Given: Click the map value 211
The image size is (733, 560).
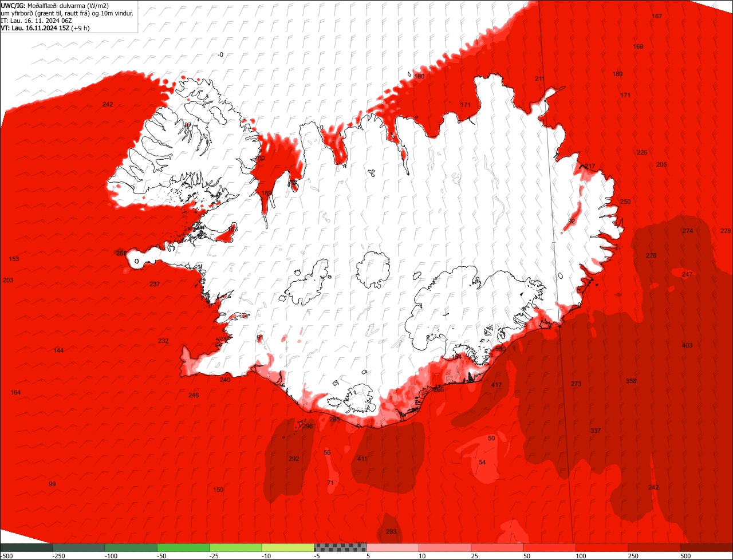Looking at the screenshot, I should click(540, 78).
